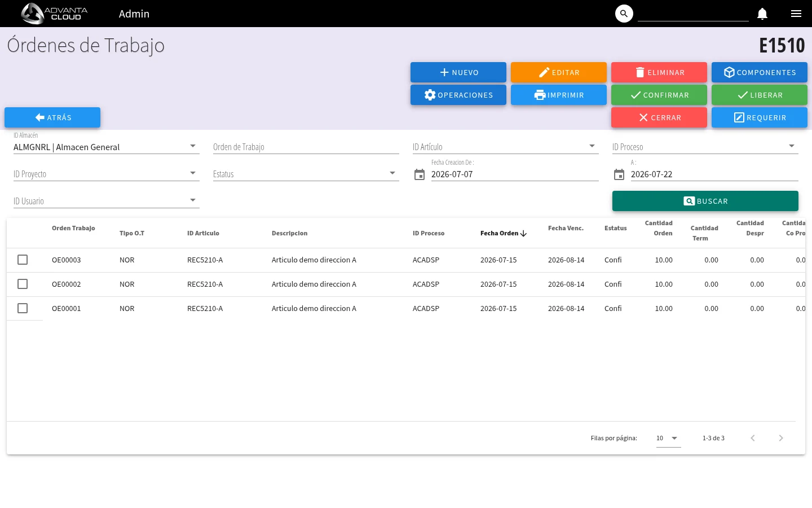Expand the ID Proceso dropdown
Screen dimensions: 812x508
pos(792,146)
